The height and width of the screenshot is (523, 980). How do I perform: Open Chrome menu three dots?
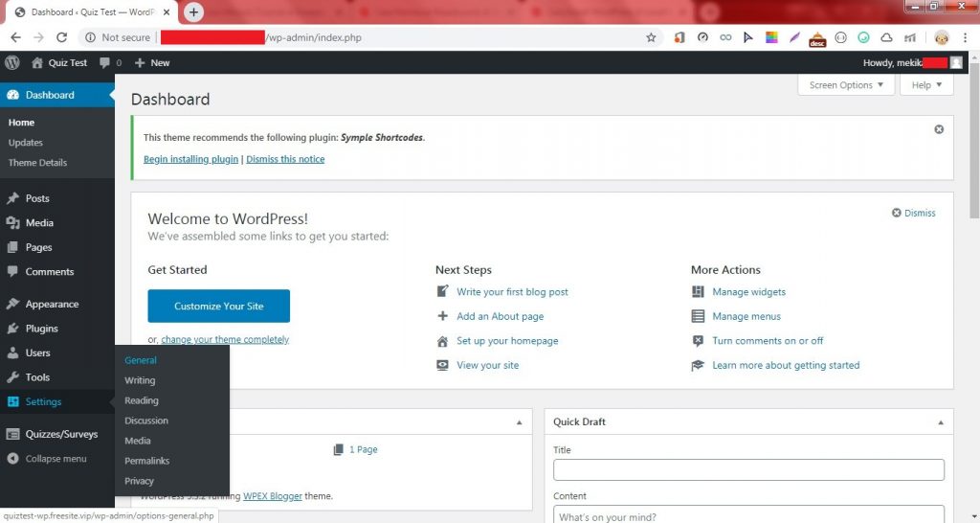[x=966, y=37]
